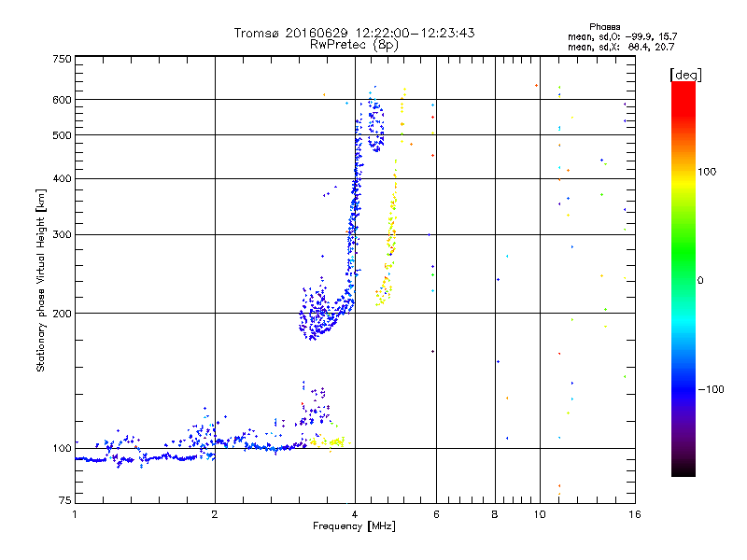Screen dimensions: 747x560
Task: Click the y-axis tick label "750"
Action: 62,59
